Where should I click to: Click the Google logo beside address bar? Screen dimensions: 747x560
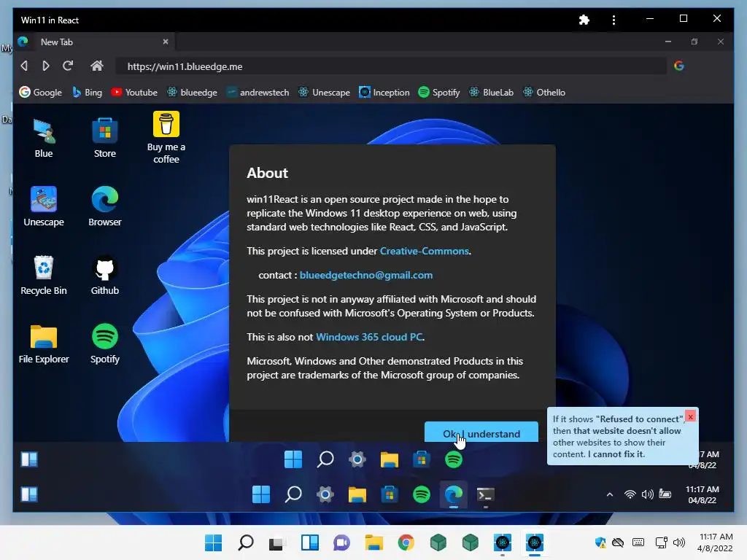click(679, 66)
